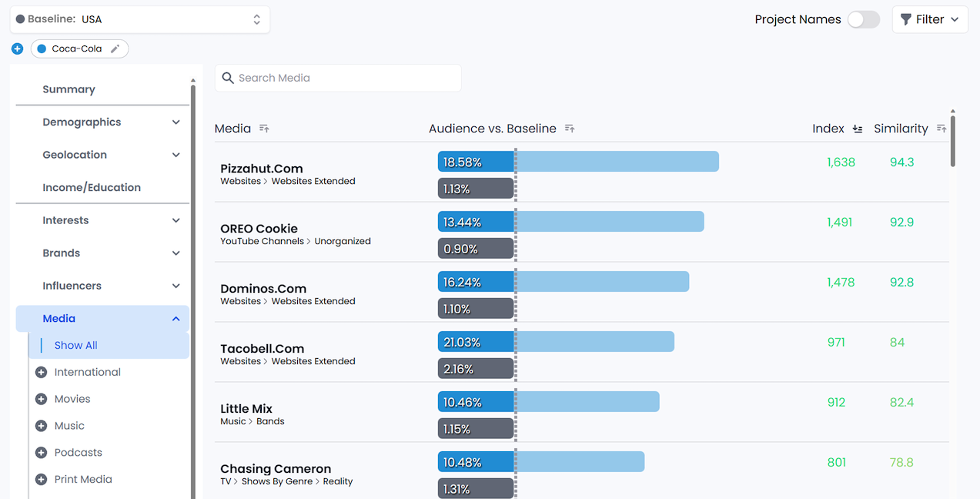Viewport: 980px width, 499px height.
Task: Click the search magnifier icon
Action: pyautogui.click(x=228, y=78)
